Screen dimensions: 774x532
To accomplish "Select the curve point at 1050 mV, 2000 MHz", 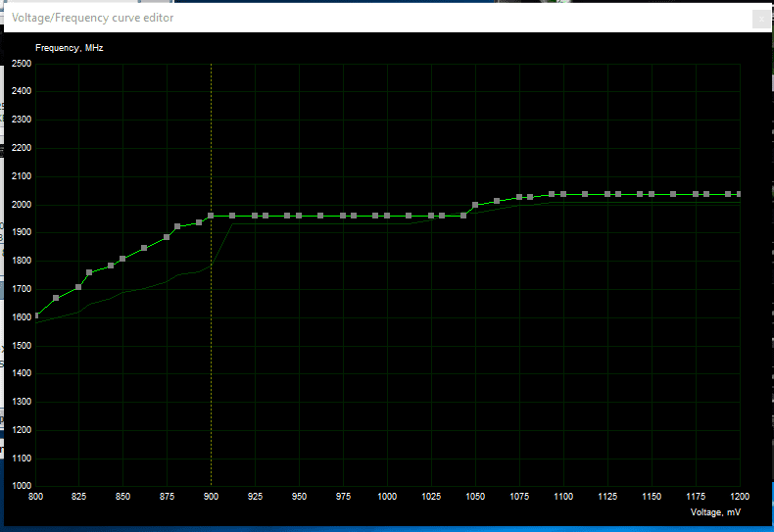I will click(475, 205).
